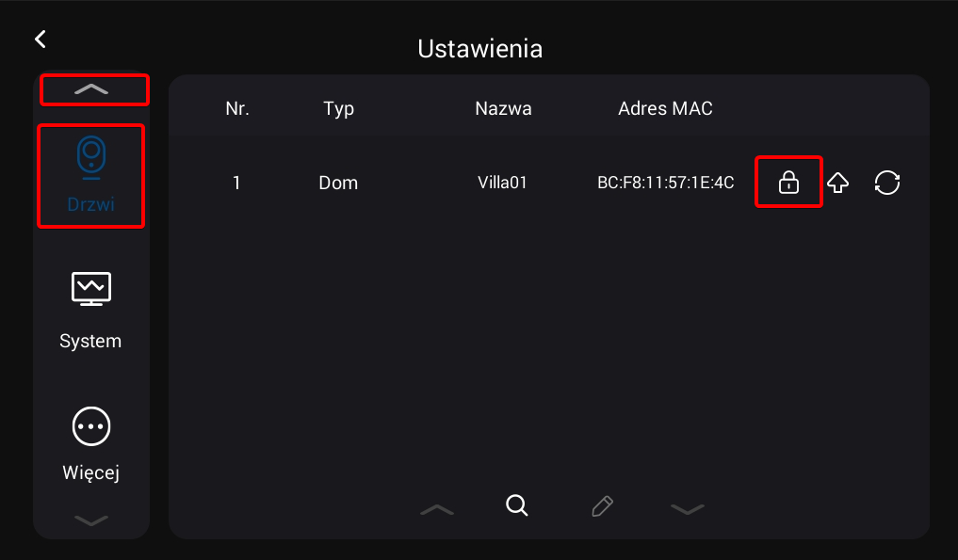Go to previous device list page

point(437,508)
